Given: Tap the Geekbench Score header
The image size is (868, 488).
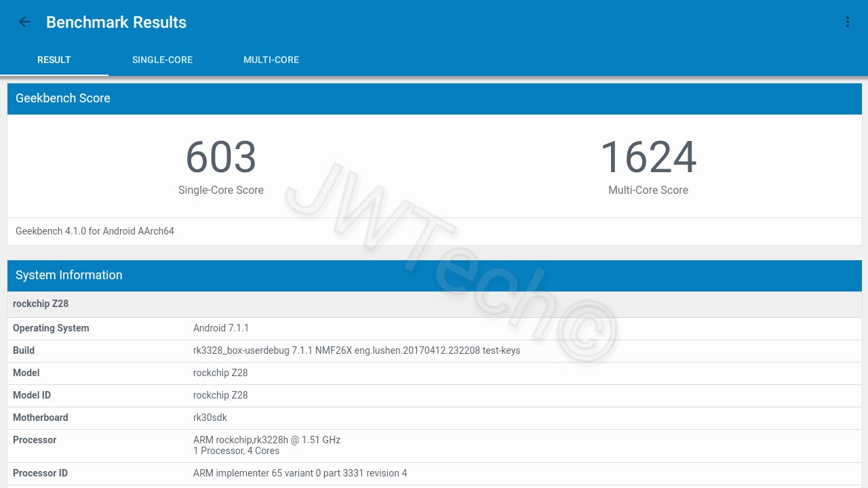Looking at the screenshot, I should 63,98.
